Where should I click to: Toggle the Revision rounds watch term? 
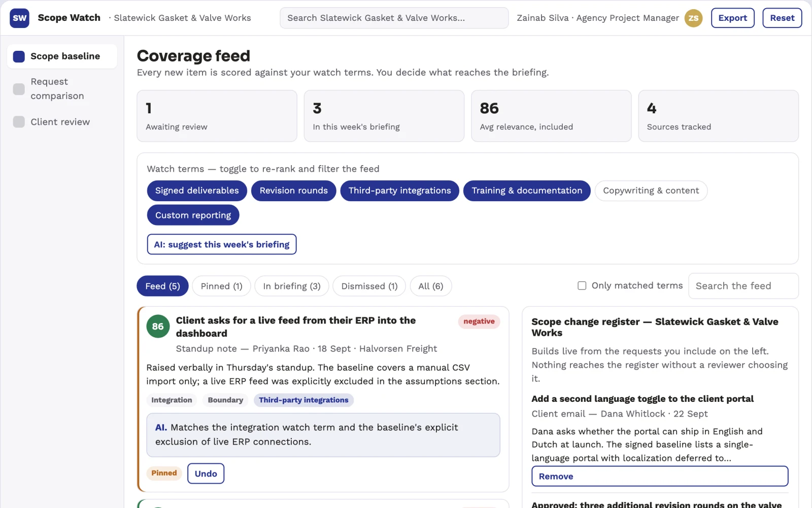coord(293,190)
